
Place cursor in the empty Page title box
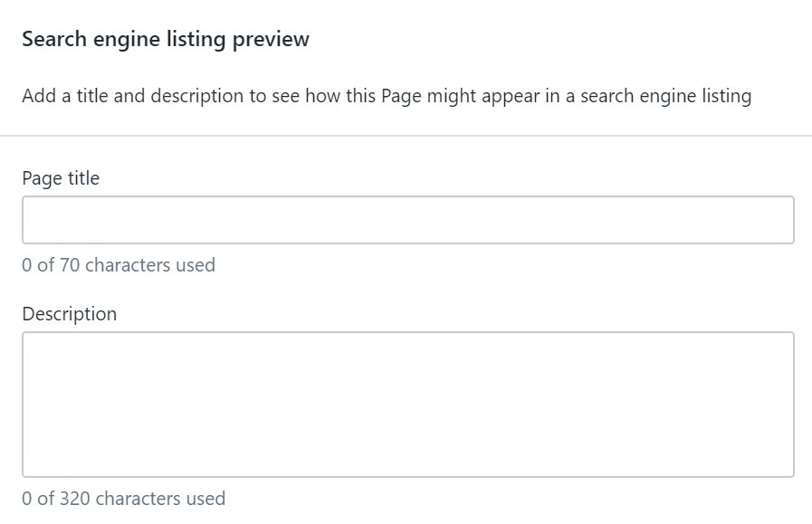[x=406, y=218]
